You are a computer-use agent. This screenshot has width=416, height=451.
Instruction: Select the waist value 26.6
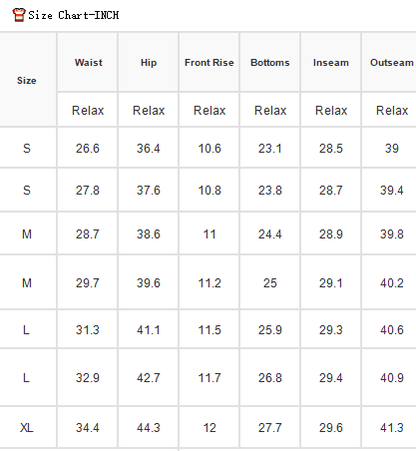click(x=87, y=148)
